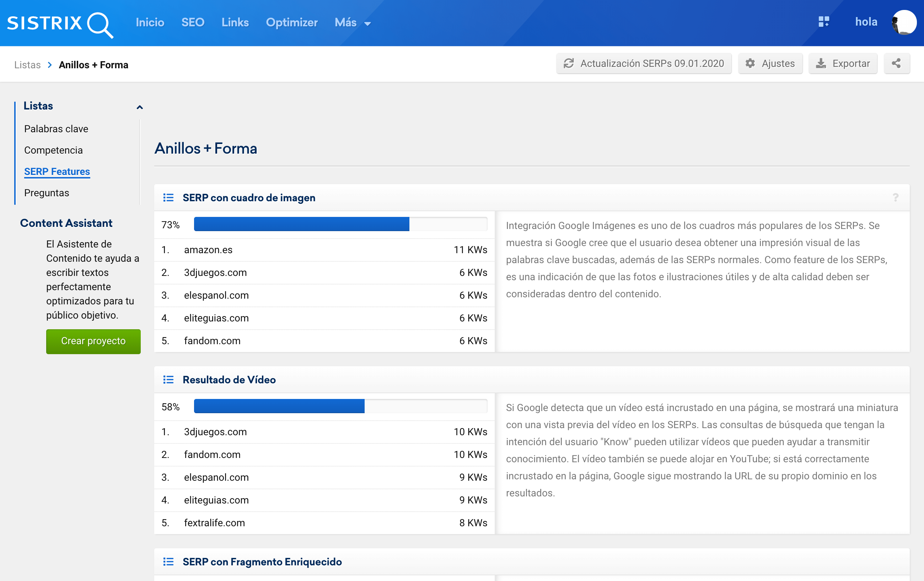Click list icon beside Resultado de Vídeo
Screen dimensions: 924x581
[x=168, y=379]
